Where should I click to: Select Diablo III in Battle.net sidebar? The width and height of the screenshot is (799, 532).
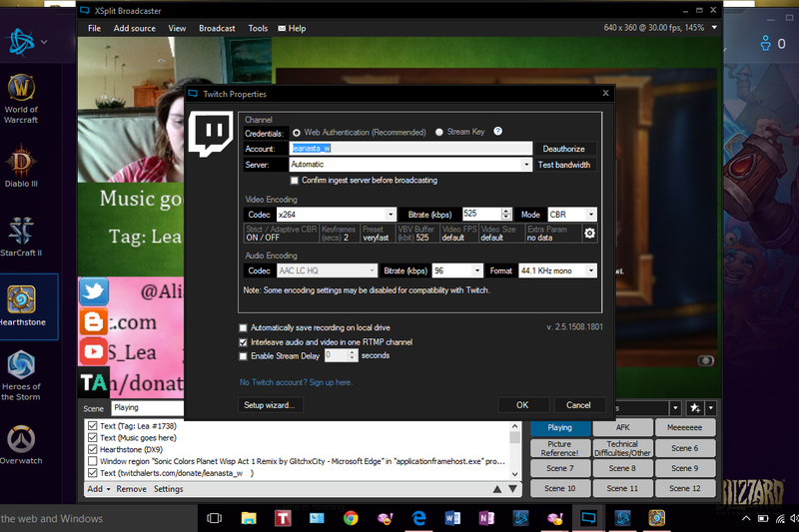21,166
